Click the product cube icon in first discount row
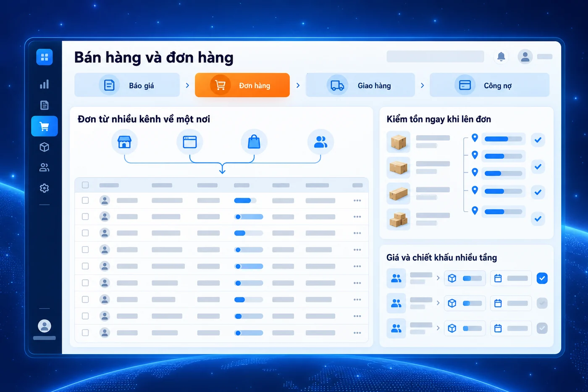 (x=452, y=278)
